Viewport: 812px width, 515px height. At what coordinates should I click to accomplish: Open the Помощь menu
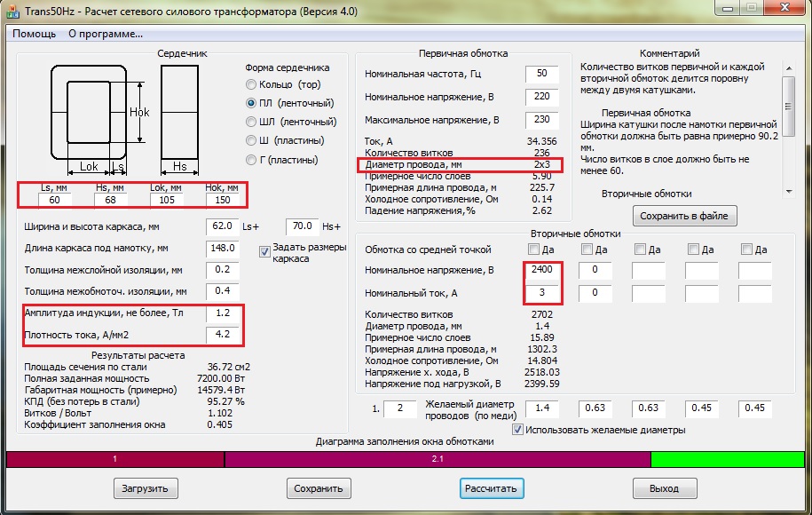coord(35,34)
